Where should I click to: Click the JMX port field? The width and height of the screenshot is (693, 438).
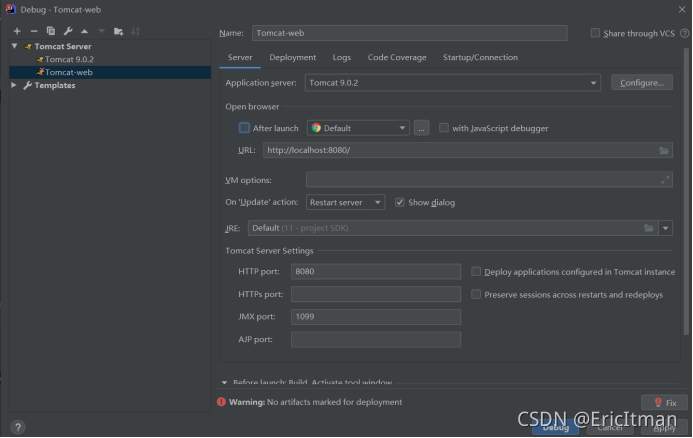376,317
